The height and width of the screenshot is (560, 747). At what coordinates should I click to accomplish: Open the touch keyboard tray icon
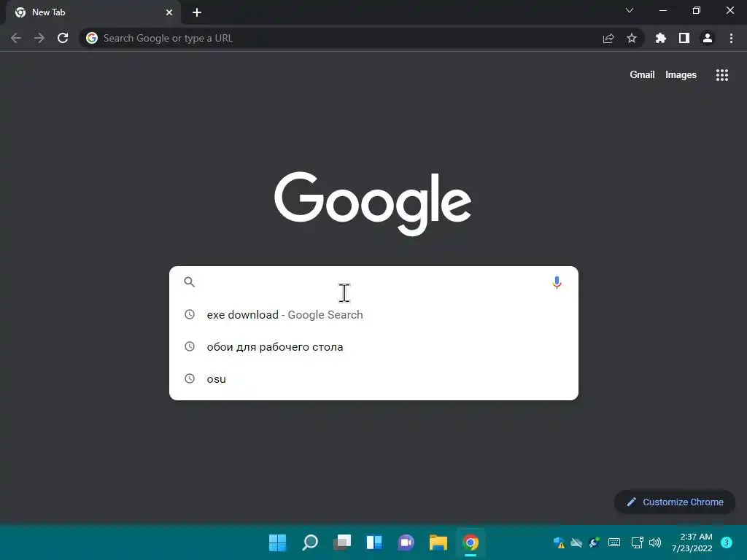614,542
